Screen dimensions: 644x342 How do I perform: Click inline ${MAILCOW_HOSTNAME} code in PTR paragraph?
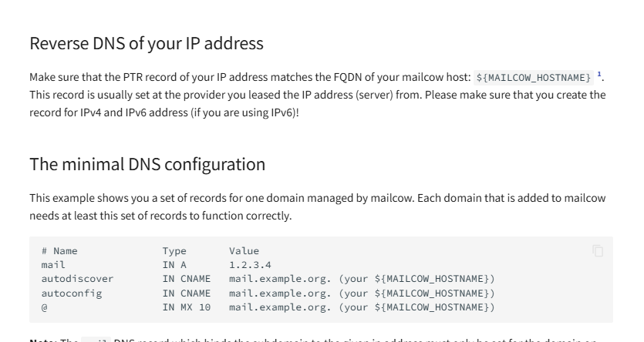click(x=534, y=78)
